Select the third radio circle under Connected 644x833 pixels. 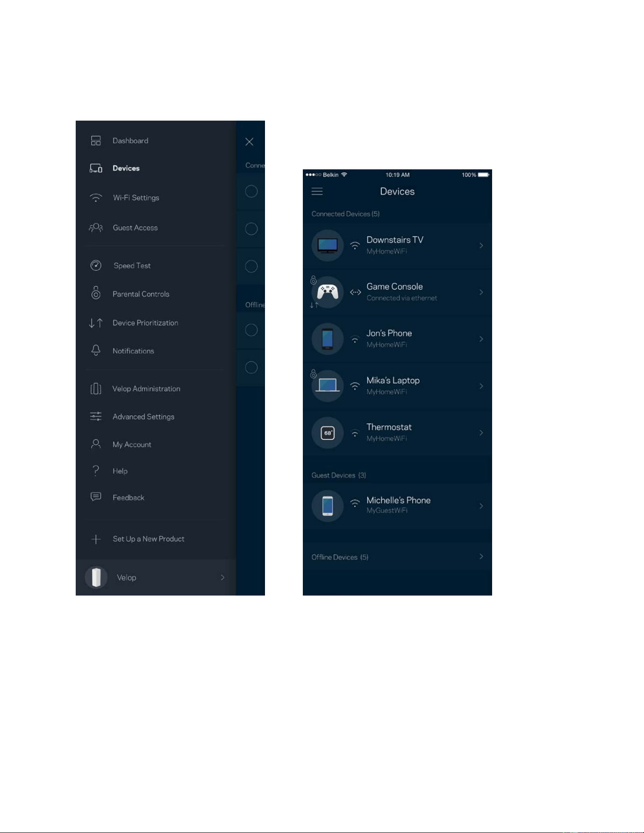coord(251,266)
